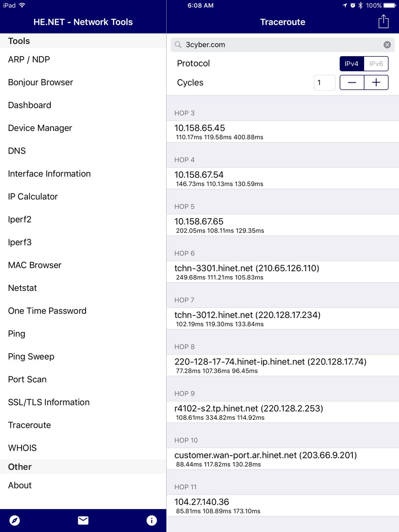Select the Cycles count box

coord(324,82)
